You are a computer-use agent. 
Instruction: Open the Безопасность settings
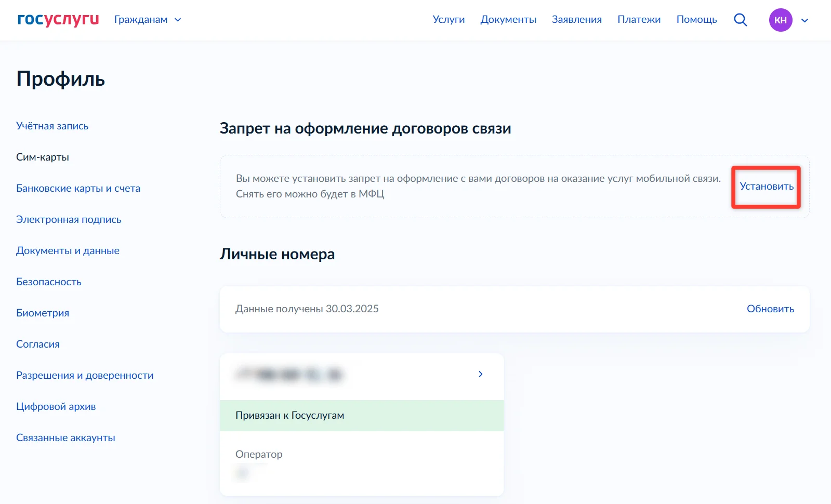[x=49, y=282]
